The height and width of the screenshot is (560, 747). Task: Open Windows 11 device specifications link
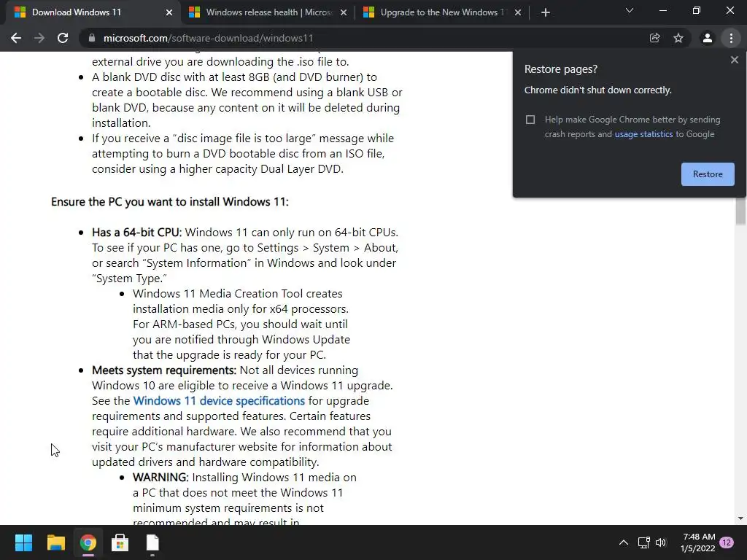219,401
